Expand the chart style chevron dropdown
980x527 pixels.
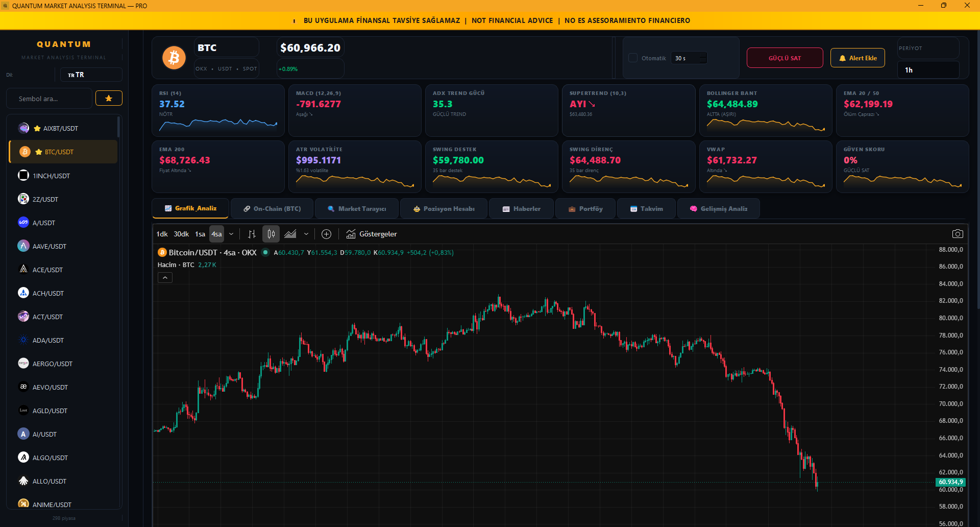coord(306,234)
